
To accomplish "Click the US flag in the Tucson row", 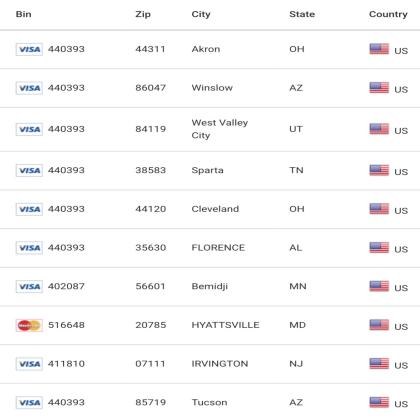I will coord(379,402).
